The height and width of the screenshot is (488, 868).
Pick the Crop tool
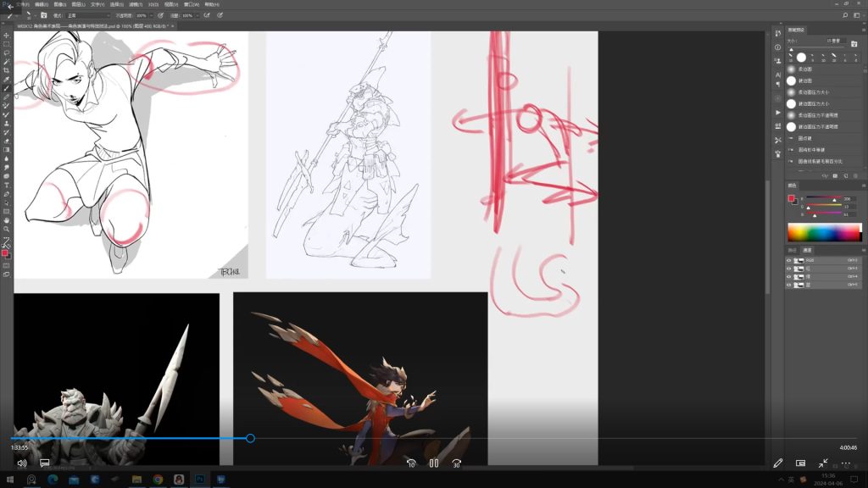(x=6, y=70)
